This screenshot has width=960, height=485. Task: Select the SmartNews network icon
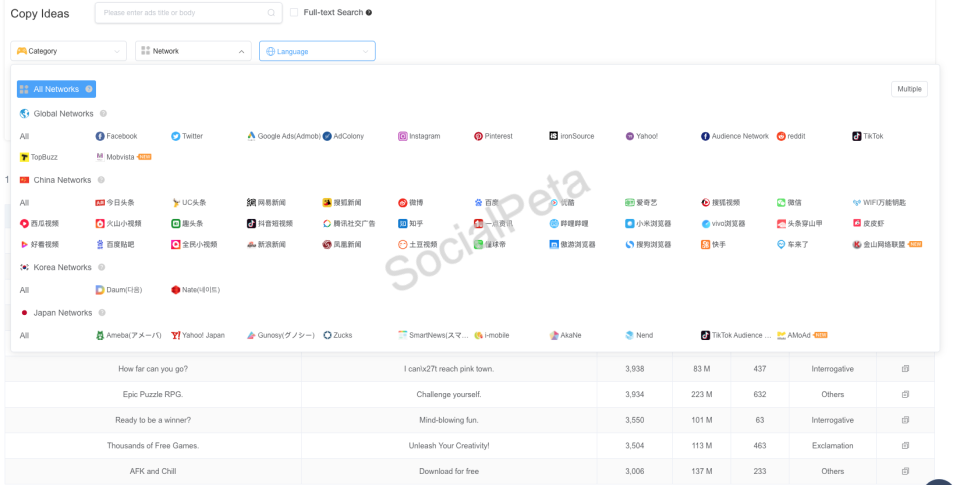point(403,335)
